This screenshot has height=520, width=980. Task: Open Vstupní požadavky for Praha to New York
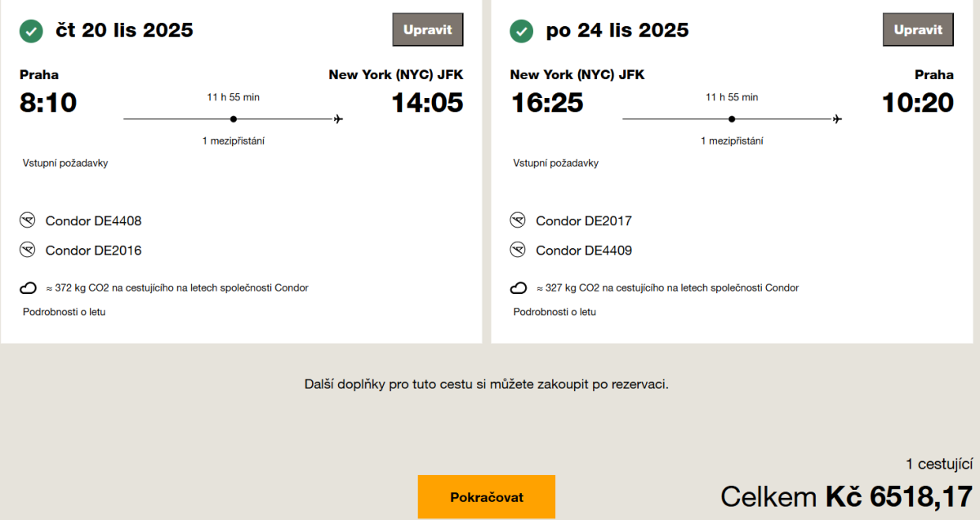click(x=65, y=163)
